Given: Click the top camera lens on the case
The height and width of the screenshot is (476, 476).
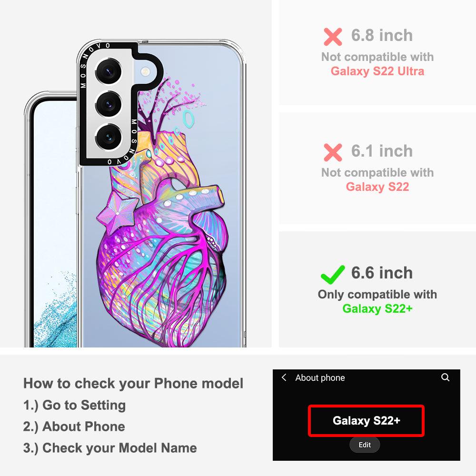Looking at the screenshot, I should pos(109,72).
